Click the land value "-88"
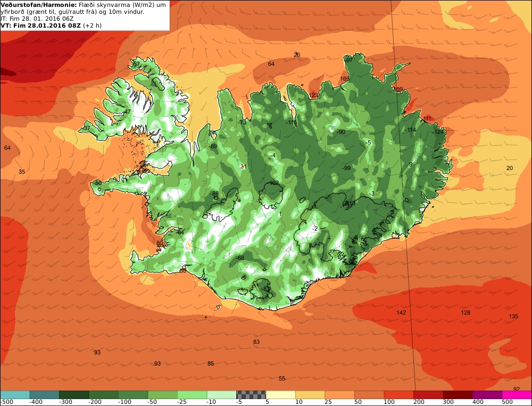The height and width of the screenshot is (406, 532). coord(215,194)
